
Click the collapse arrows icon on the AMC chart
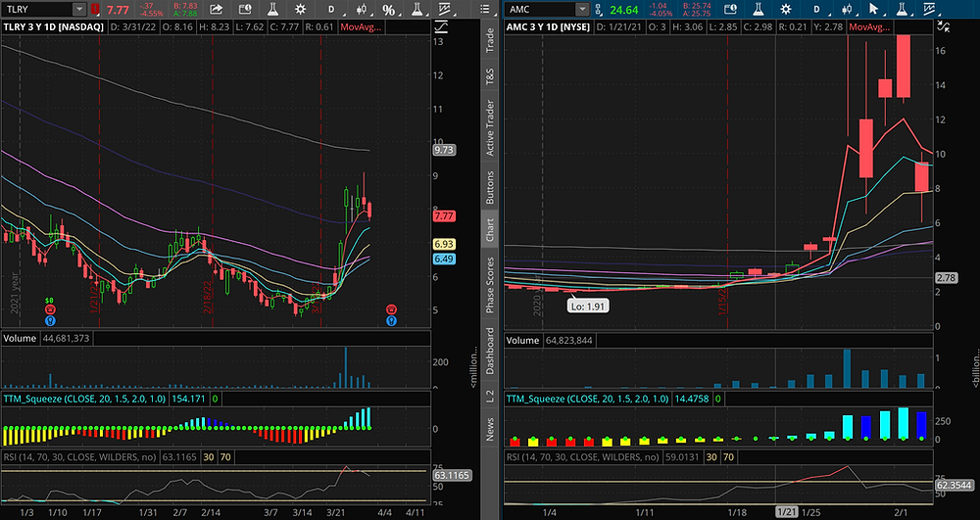[x=943, y=26]
